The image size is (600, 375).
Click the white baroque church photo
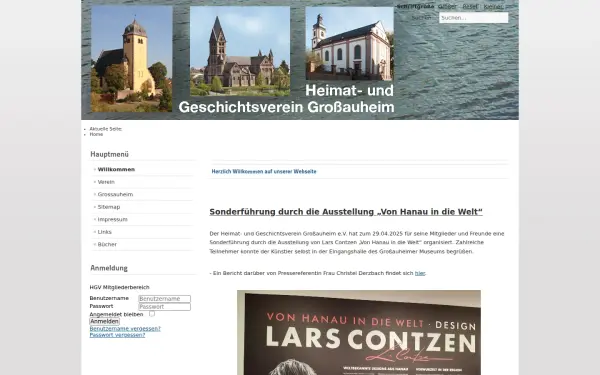tap(349, 43)
